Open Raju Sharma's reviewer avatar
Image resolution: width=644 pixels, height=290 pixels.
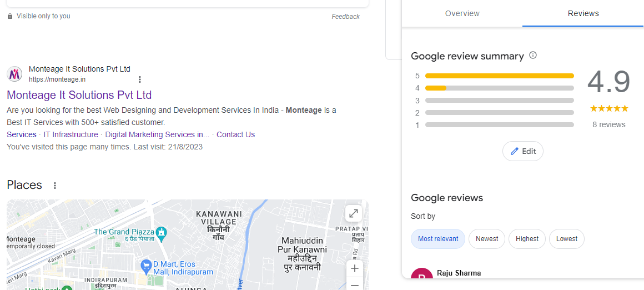pos(422,274)
